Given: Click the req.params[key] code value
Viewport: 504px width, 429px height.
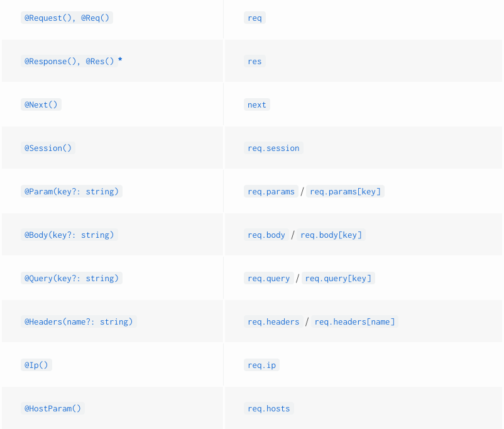Looking at the screenshot, I should [345, 191].
